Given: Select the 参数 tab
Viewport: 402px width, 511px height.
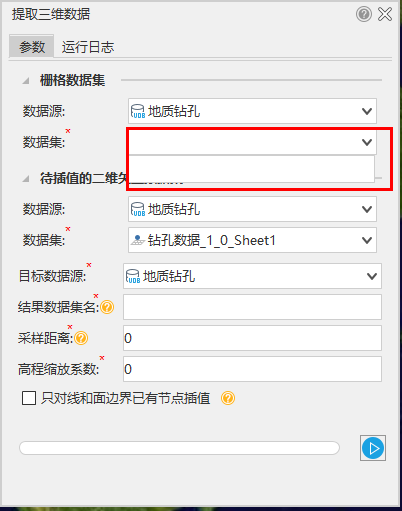Looking at the screenshot, I should click(32, 46).
